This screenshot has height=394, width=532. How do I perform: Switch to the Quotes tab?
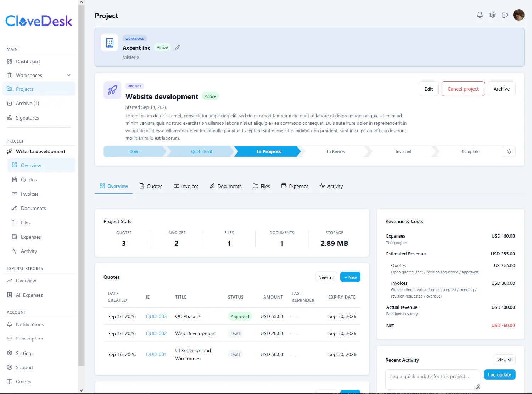tap(151, 186)
